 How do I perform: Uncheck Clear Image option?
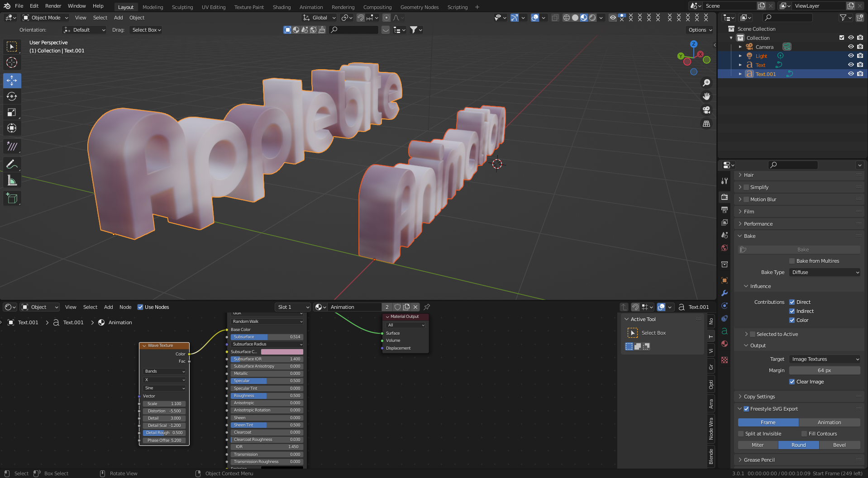click(792, 382)
